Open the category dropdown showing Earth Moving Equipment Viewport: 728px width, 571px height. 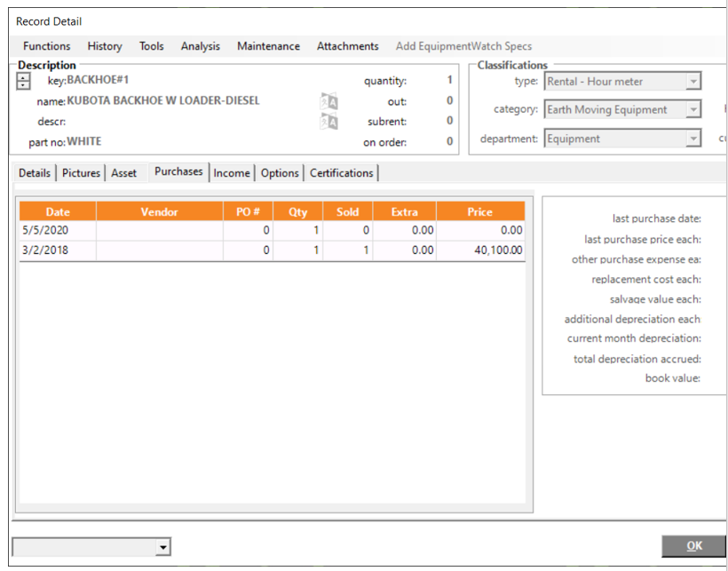[x=692, y=110]
